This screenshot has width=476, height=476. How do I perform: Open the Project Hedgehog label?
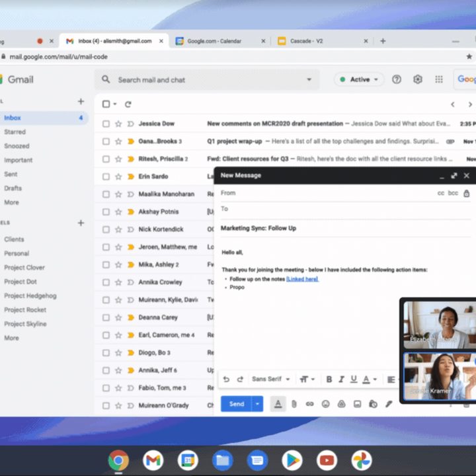point(30,296)
